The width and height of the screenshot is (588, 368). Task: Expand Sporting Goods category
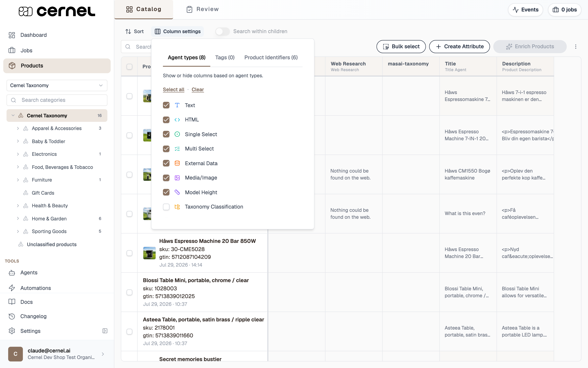[x=18, y=231]
